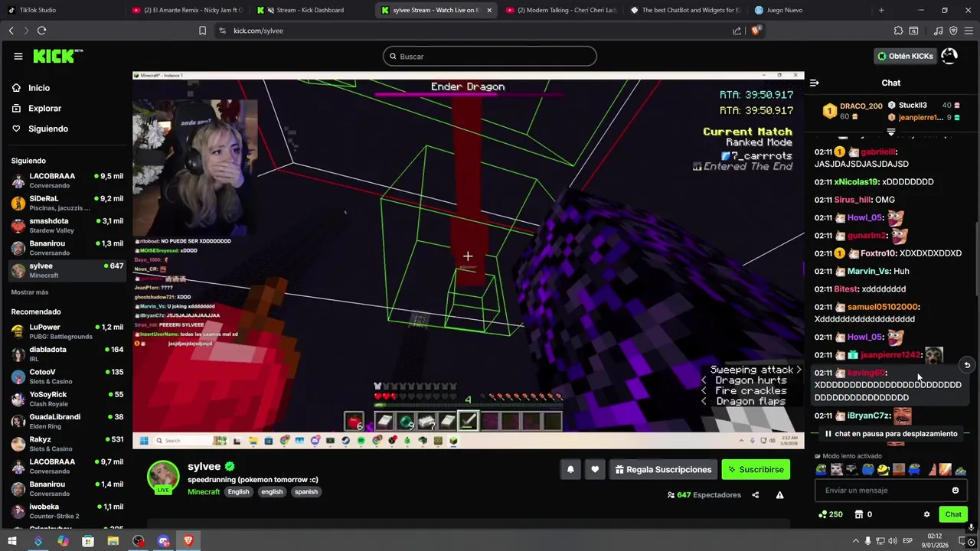Image resolution: width=980 pixels, height=551 pixels.
Task: Open the browser sidebar panel icon
Action: (913, 31)
